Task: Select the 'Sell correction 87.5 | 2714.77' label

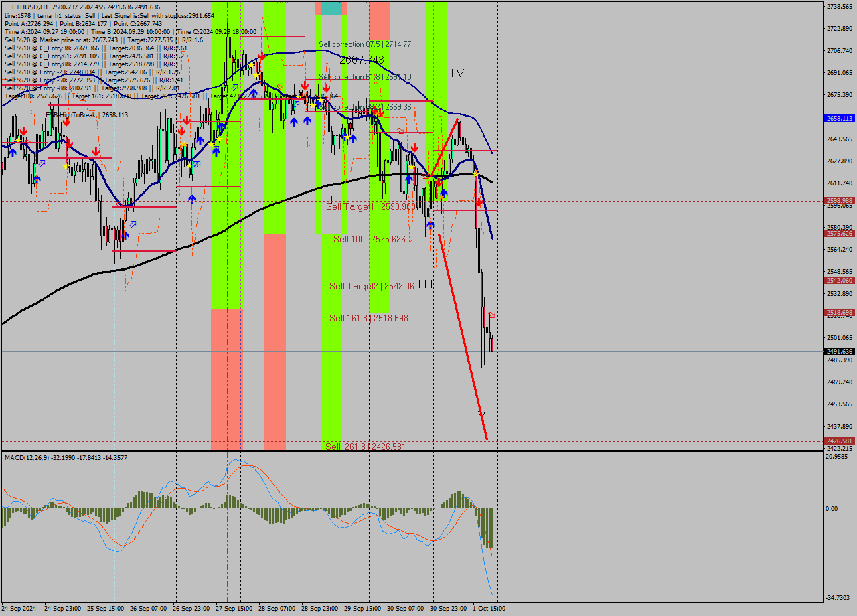Action: pyautogui.click(x=365, y=44)
